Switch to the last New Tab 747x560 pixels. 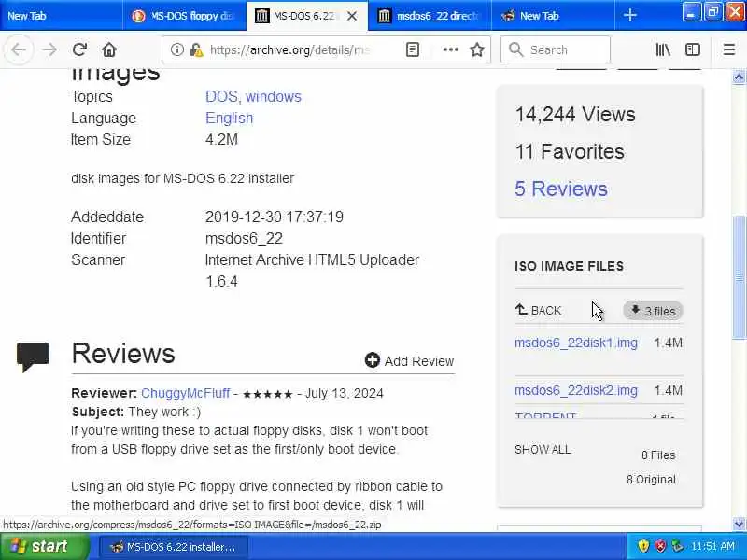click(x=553, y=16)
